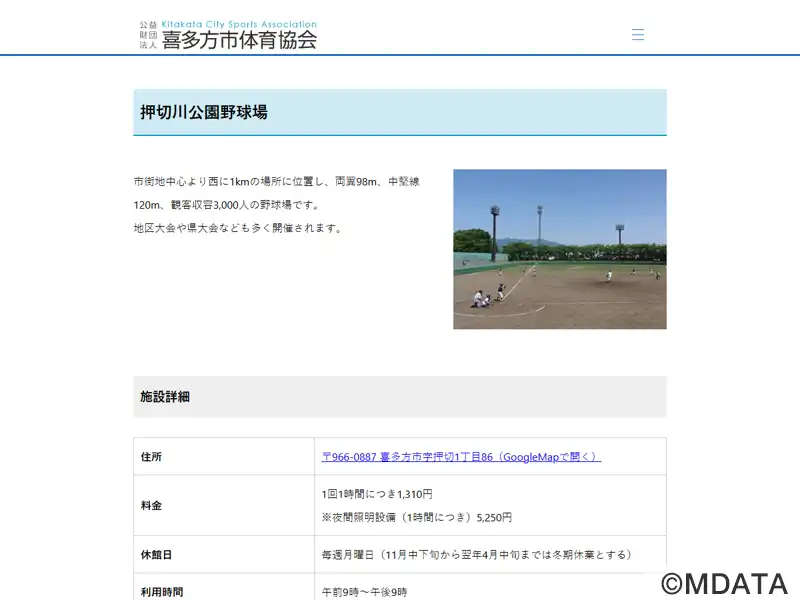Select the 住所 table label
Image resolution: width=800 pixels, height=600 pixels.
click(151, 457)
